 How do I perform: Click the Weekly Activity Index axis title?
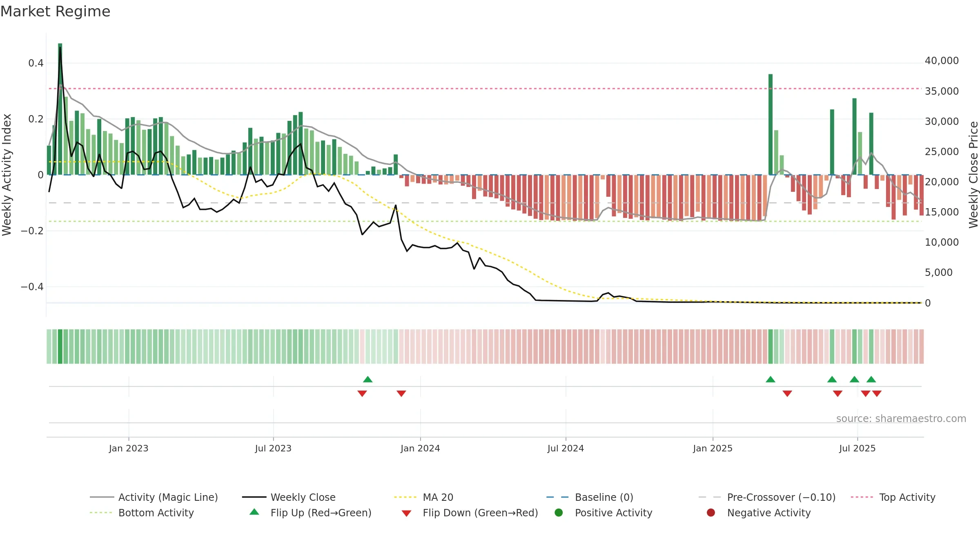pos(7,175)
